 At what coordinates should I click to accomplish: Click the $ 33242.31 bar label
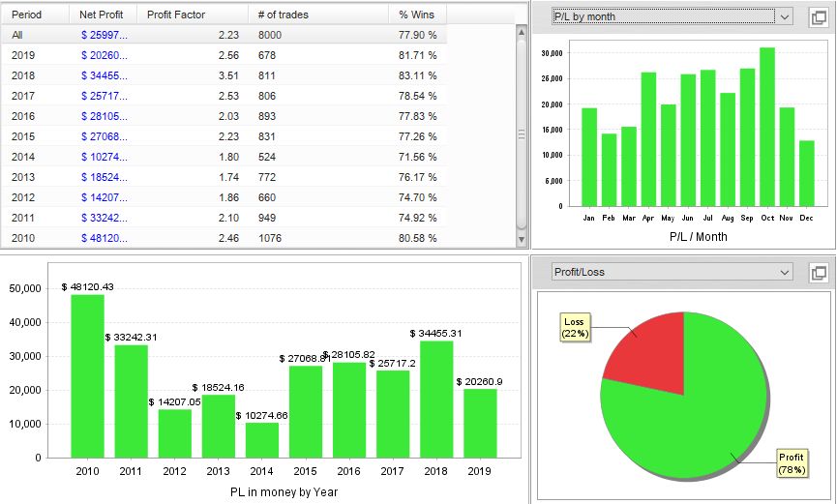point(131,337)
